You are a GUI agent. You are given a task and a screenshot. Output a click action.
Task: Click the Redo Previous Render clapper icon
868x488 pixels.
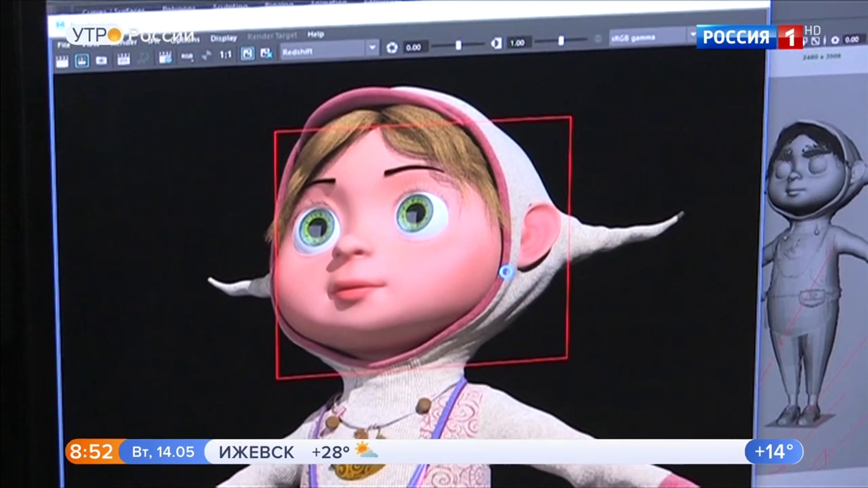(x=62, y=61)
